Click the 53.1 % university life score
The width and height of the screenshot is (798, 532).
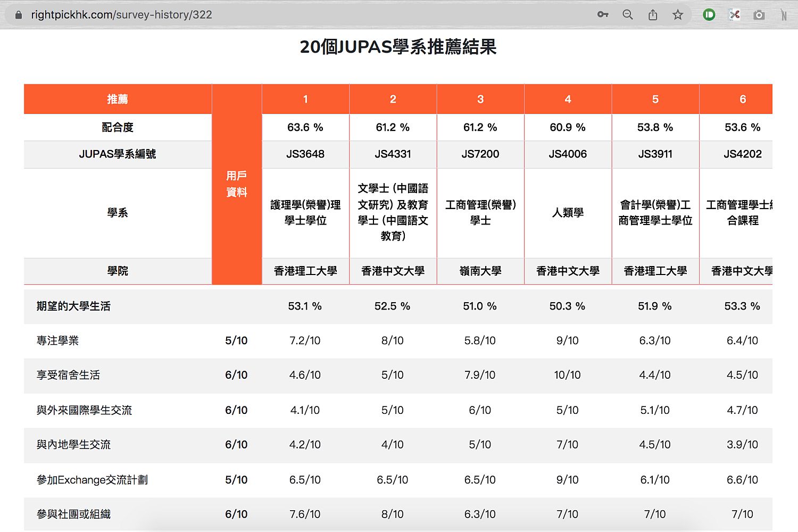tap(305, 306)
